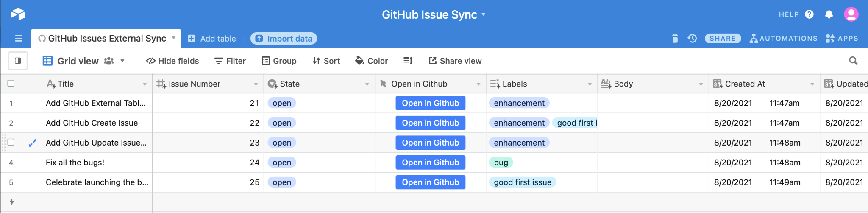This screenshot has height=213, width=868.
Task: Click the row height icon
Action: tap(408, 61)
